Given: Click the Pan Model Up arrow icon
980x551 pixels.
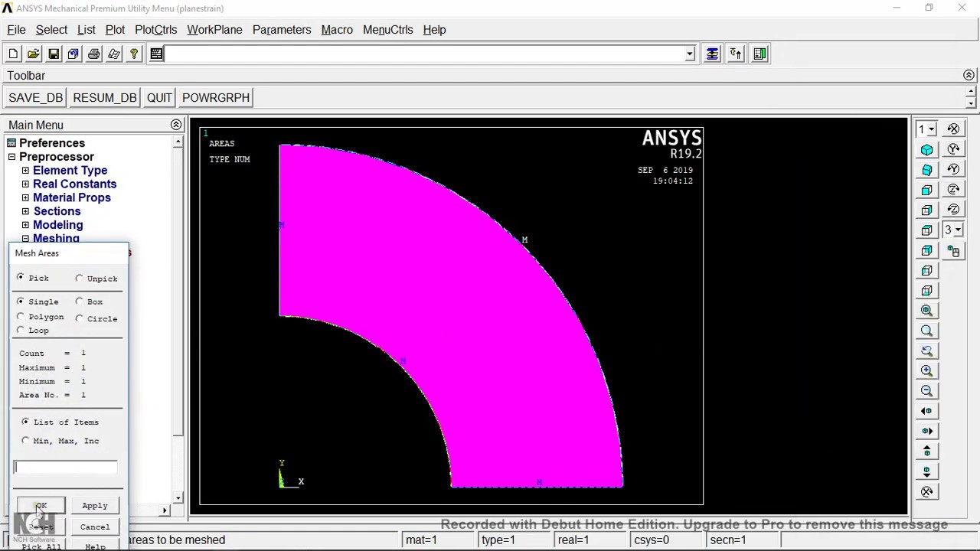Looking at the screenshot, I should coord(927,451).
